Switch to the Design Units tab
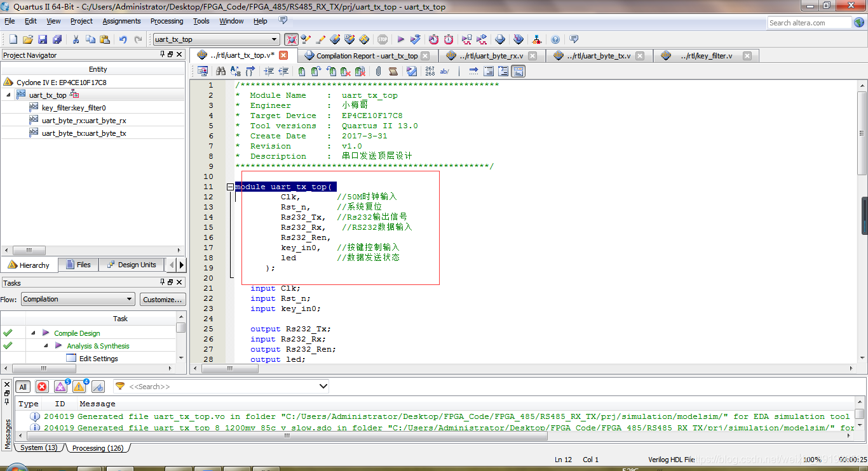 131,265
